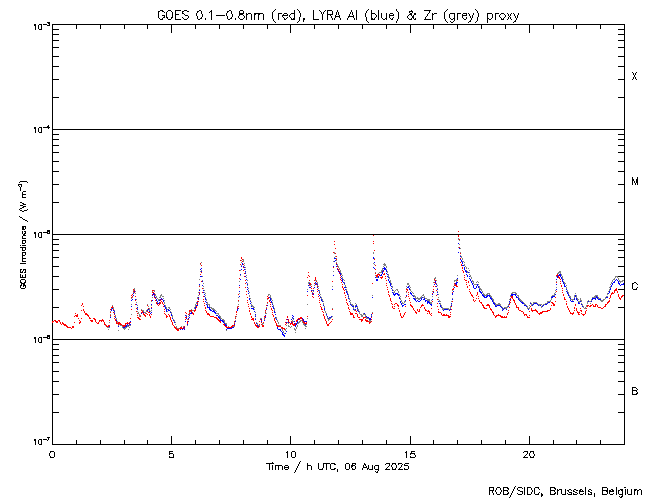This screenshot has height=500, width=650.
Task: Click the X flare class label
Action: [x=634, y=77]
